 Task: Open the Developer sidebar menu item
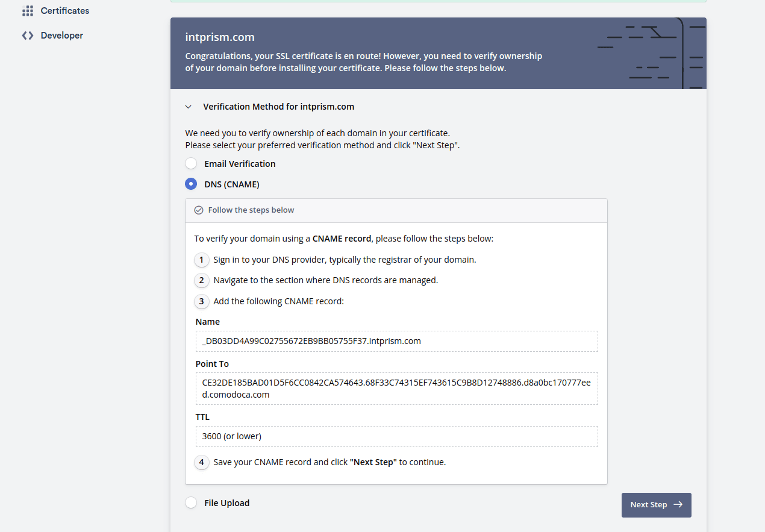tap(61, 36)
